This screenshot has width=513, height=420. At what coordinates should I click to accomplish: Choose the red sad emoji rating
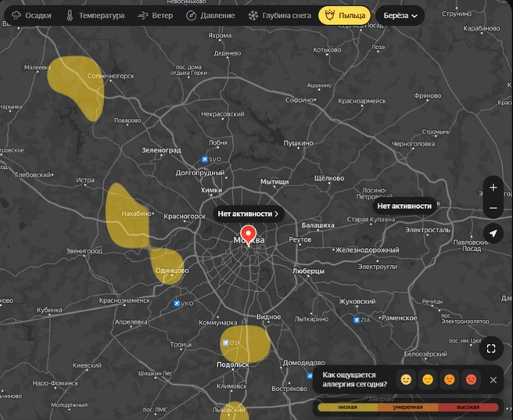click(x=471, y=380)
